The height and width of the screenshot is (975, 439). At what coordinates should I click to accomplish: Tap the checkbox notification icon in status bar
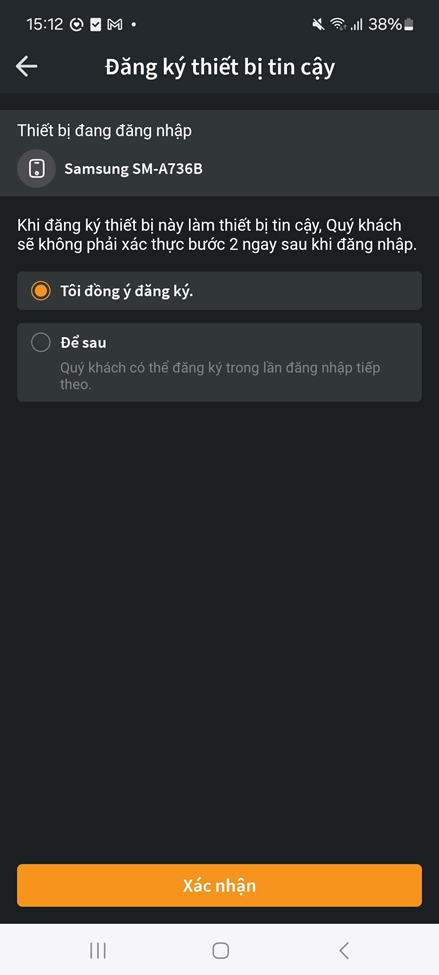pyautogui.click(x=96, y=25)
